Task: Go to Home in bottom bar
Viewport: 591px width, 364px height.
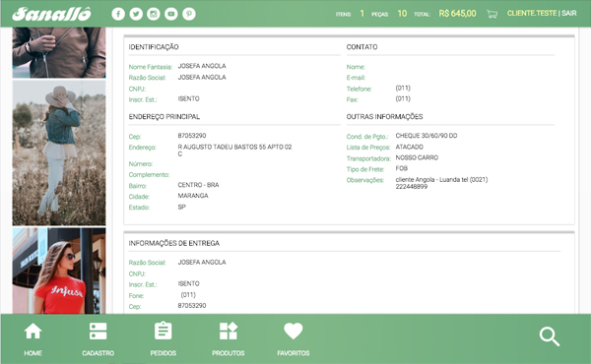Action: pos(33,339)
